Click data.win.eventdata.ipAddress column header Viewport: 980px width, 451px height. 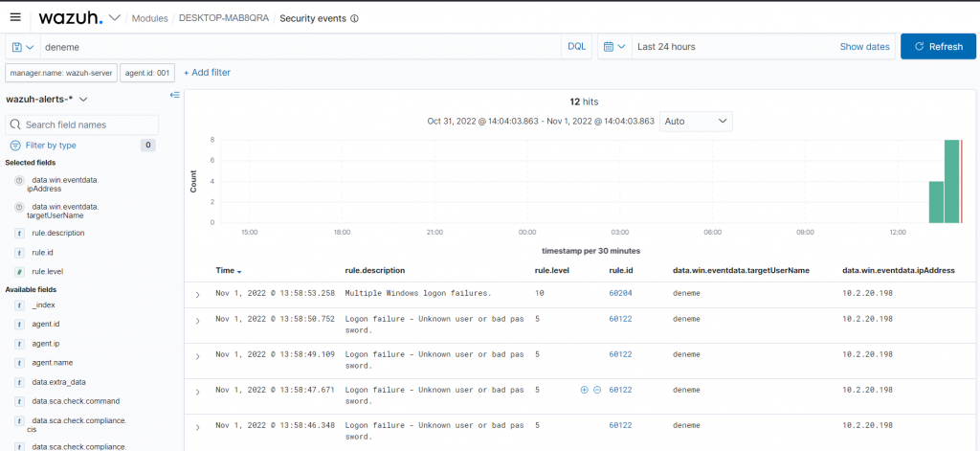click(x=899, y=271)
